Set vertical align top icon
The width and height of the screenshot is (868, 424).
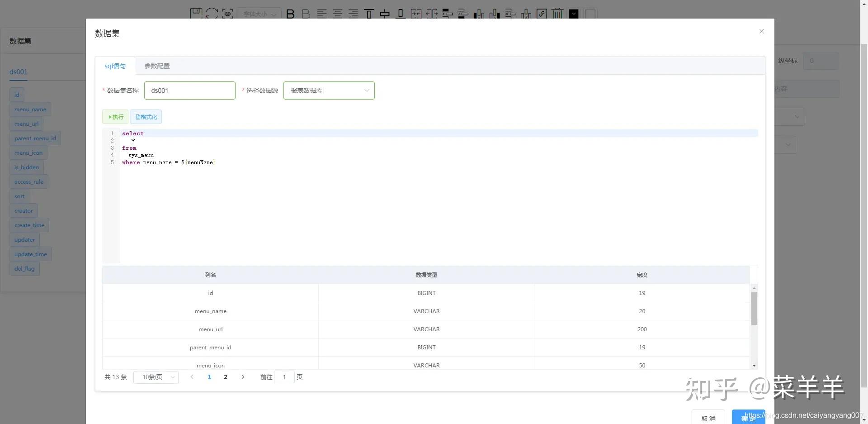(x=369, y=14)
